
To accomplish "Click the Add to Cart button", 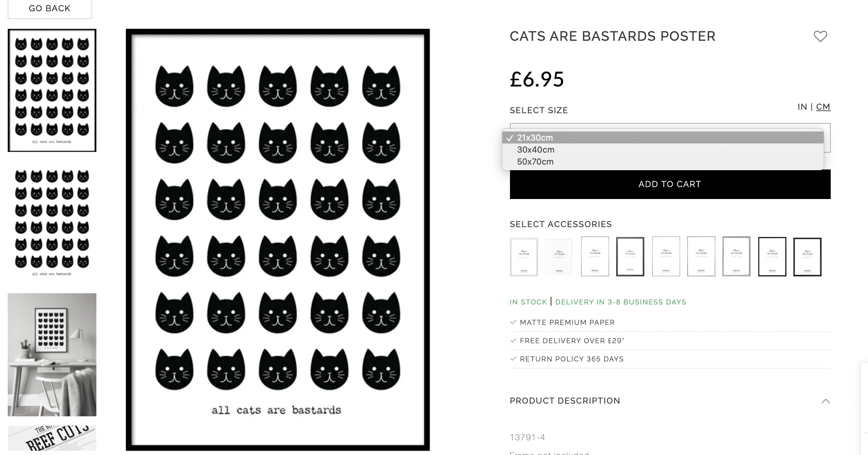I will click(670, 184).
